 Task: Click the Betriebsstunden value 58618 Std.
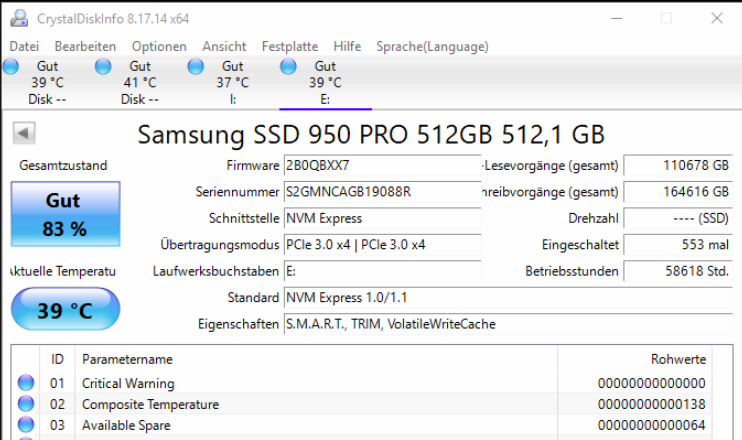[678, 272]
